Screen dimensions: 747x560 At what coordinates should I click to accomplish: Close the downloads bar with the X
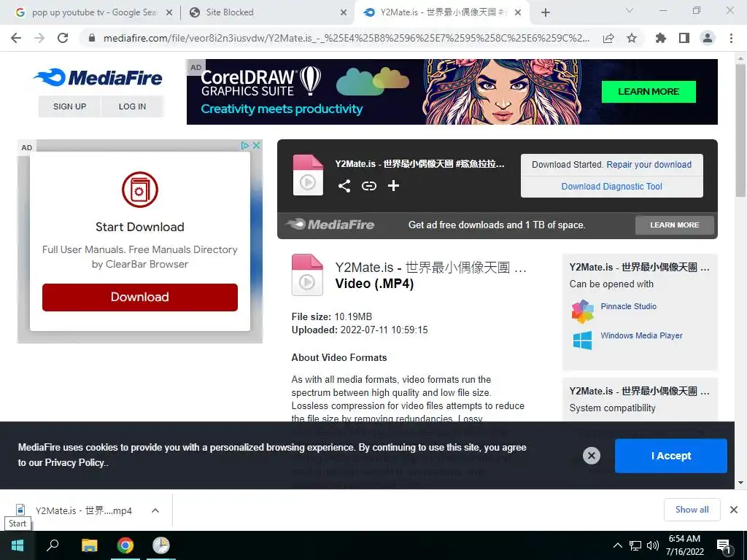[734, 510]
